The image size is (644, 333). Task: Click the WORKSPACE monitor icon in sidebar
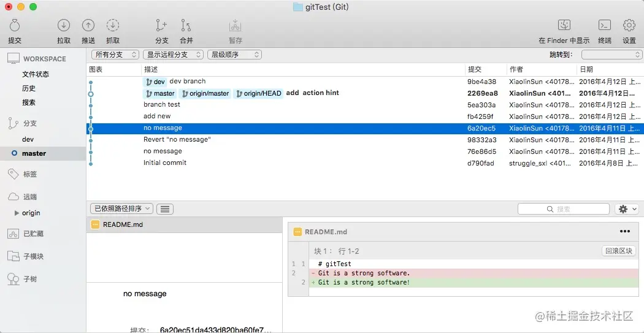point(13,58)
